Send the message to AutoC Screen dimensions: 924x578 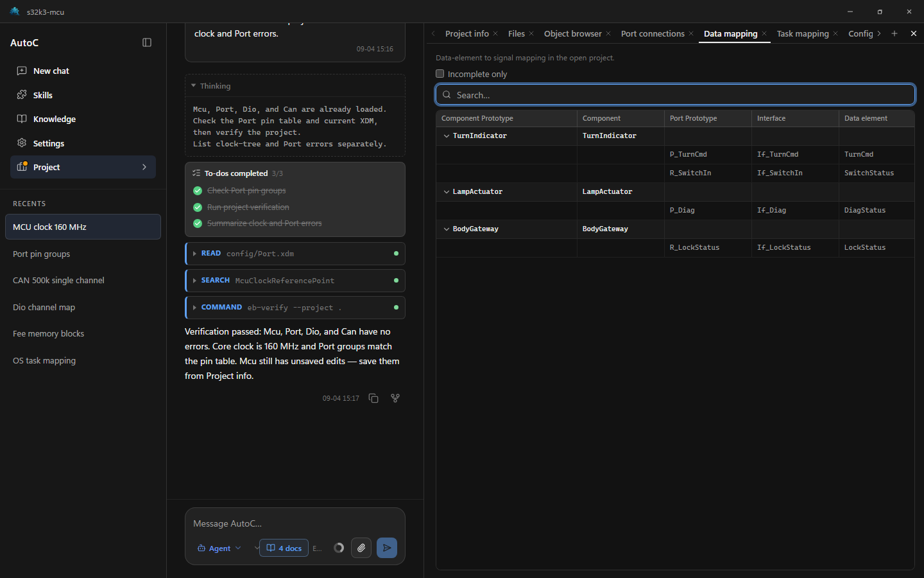[387, 548]
